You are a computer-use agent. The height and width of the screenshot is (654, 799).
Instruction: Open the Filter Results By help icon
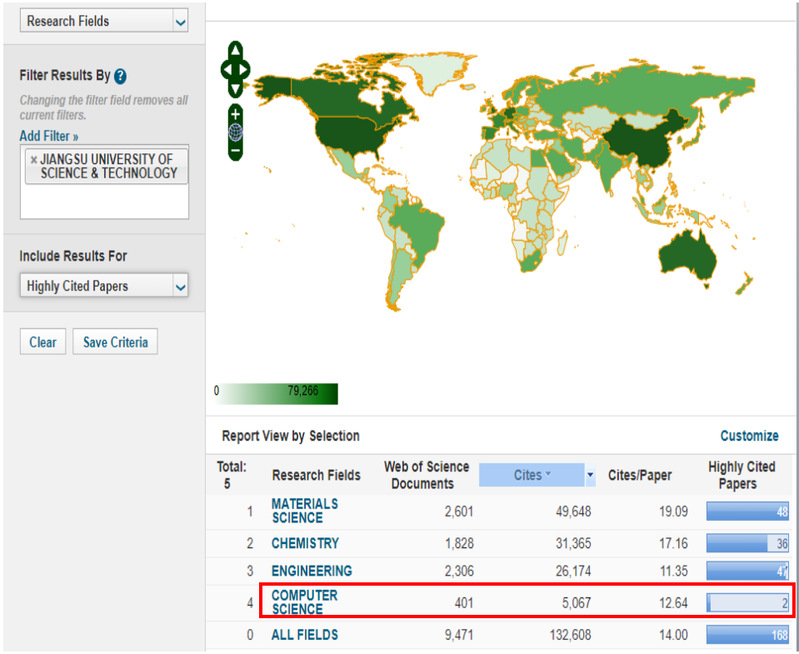(x=121, y=76)
